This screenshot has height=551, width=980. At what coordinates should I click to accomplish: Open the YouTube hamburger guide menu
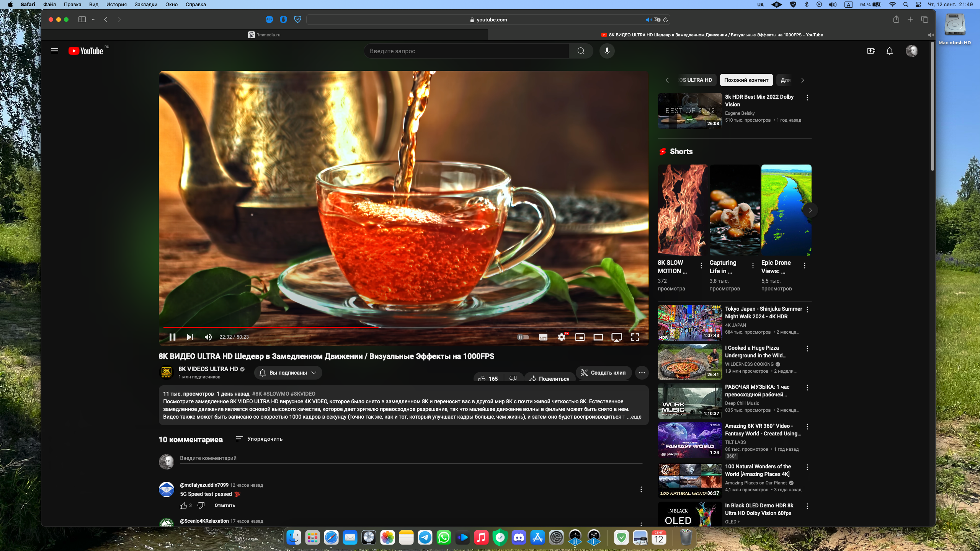pos(55,51)
